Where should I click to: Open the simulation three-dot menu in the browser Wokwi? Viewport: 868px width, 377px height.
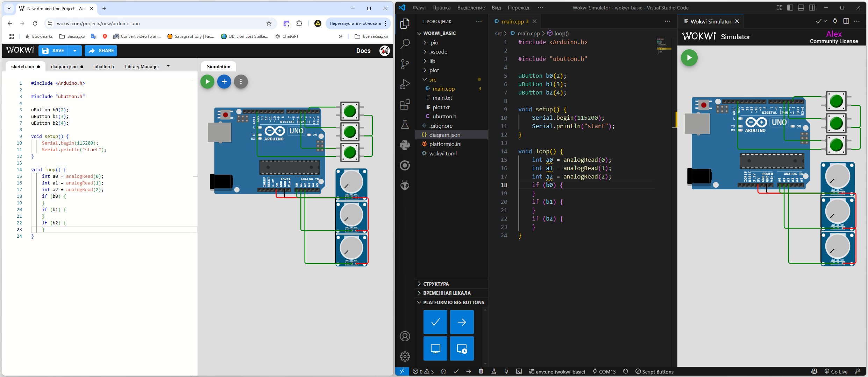pyautogui.click(x=241, y=82)
